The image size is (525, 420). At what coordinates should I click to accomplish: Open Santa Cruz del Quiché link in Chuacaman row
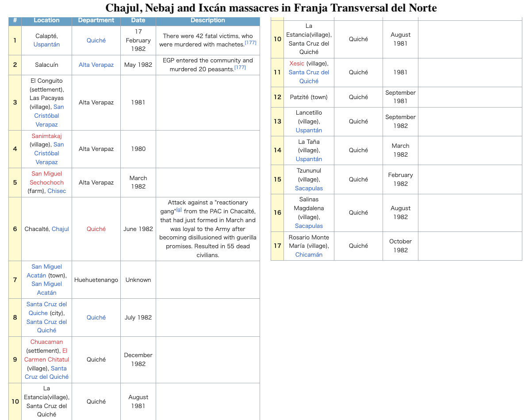(46, 373)
